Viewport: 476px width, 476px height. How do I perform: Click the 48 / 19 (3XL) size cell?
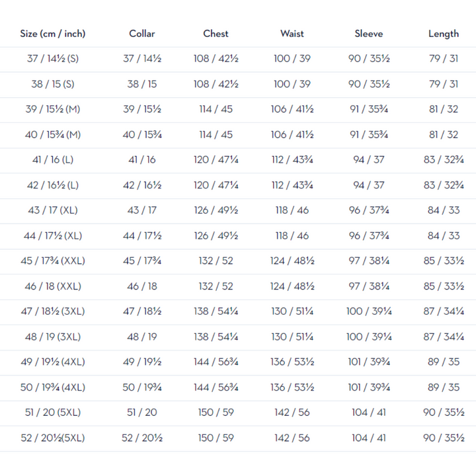tap(53, 337)
